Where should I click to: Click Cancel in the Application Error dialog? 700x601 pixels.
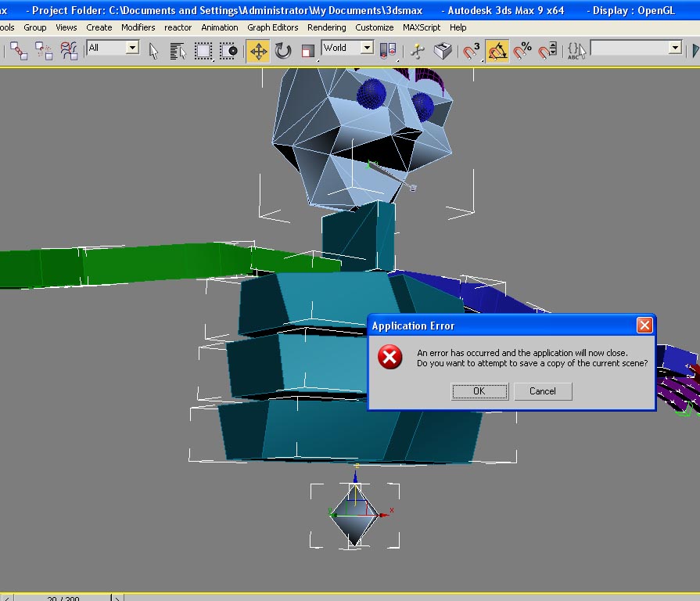point(543,391)
